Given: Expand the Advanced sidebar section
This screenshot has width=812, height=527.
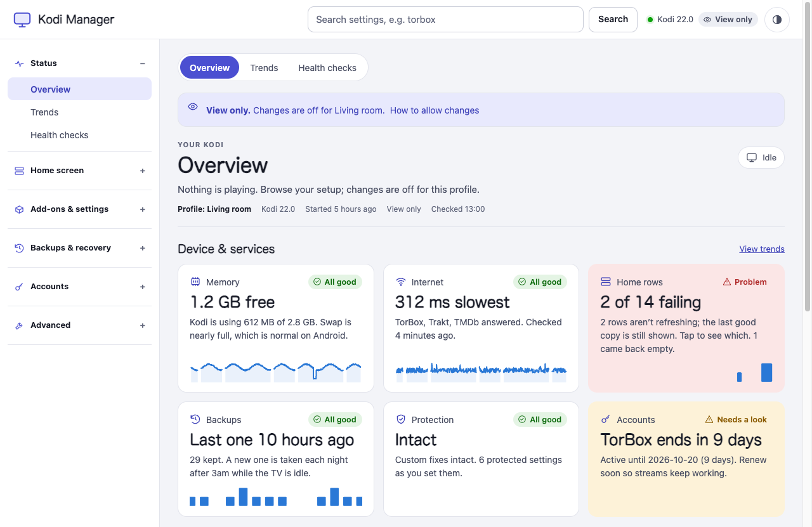Looking at the screenshot, I should click(143, 325).
